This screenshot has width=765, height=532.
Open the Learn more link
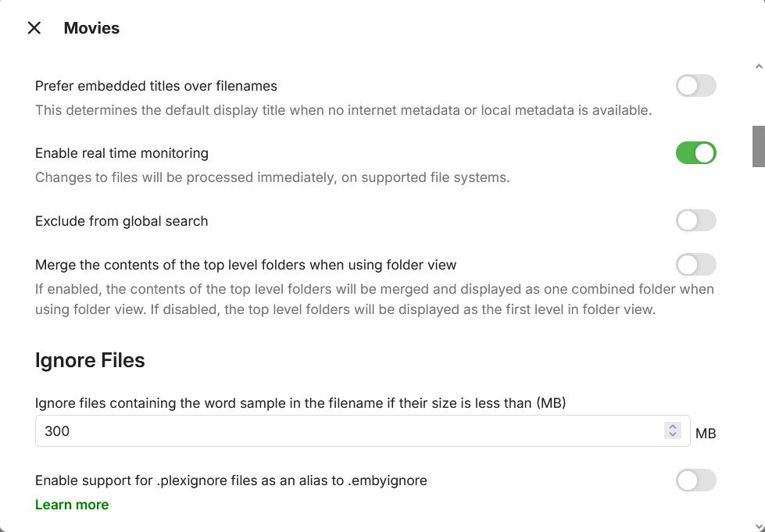pos(72,505)
